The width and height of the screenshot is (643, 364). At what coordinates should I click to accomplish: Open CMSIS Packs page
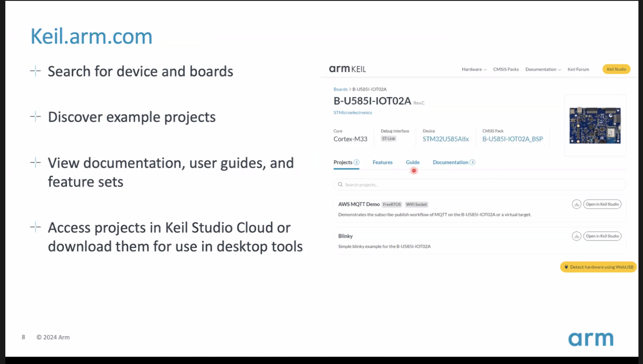[x=506, y=69]
